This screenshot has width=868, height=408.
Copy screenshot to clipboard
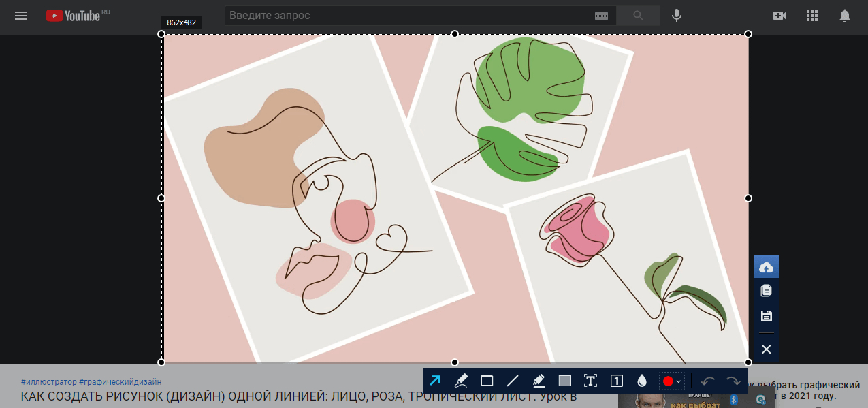pos(767,291)
